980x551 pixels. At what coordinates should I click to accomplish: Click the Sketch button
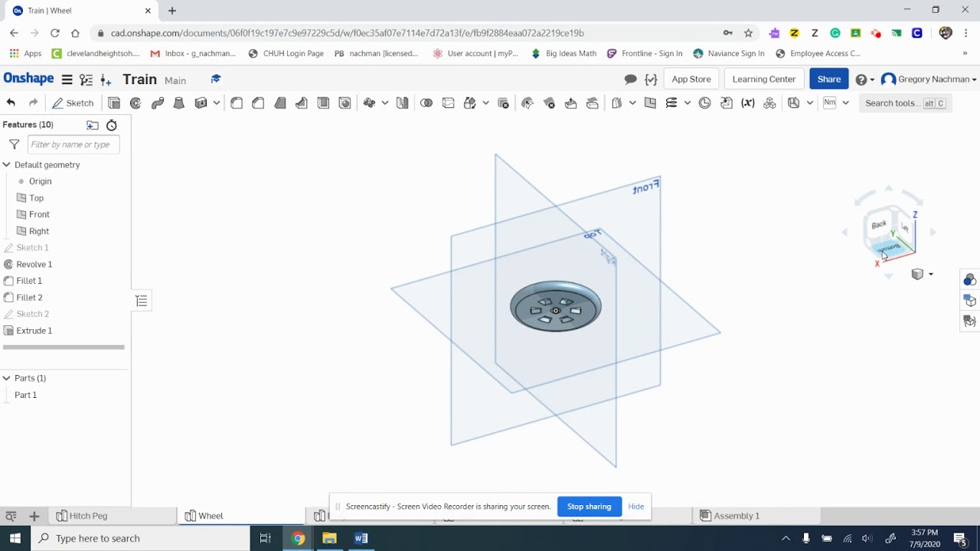73,103
